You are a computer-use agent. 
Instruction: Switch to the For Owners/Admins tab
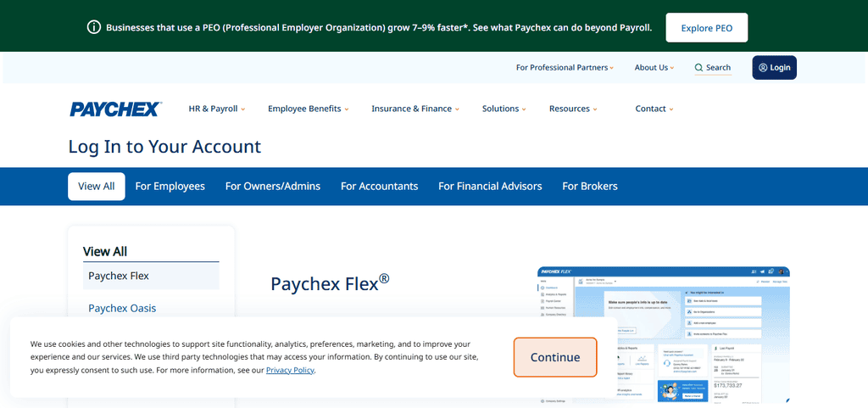(x=273, y=187)
